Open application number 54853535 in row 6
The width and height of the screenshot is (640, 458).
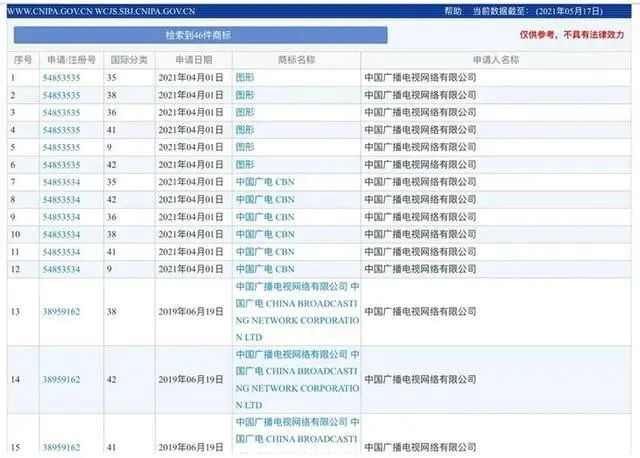[x=61, y=164]
